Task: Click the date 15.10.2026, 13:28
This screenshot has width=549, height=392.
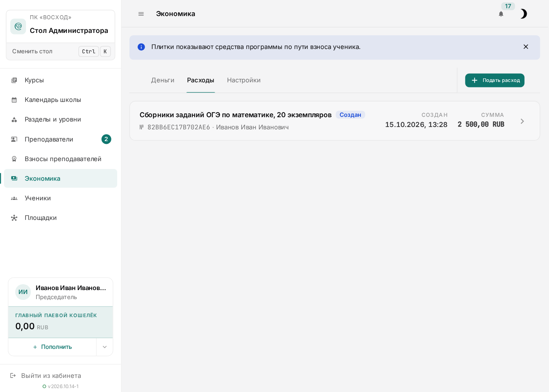Action: (x=416, y=125)
